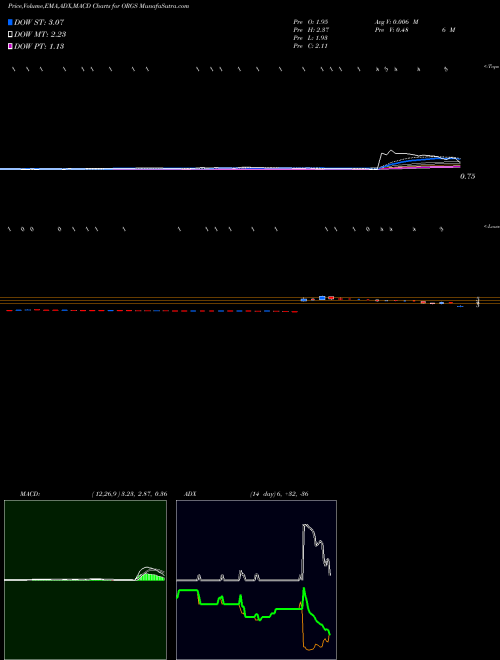Select the 'DOW MT: 2.23' label
This screenshot has width=500, height=660.
[x=40, y=35]
